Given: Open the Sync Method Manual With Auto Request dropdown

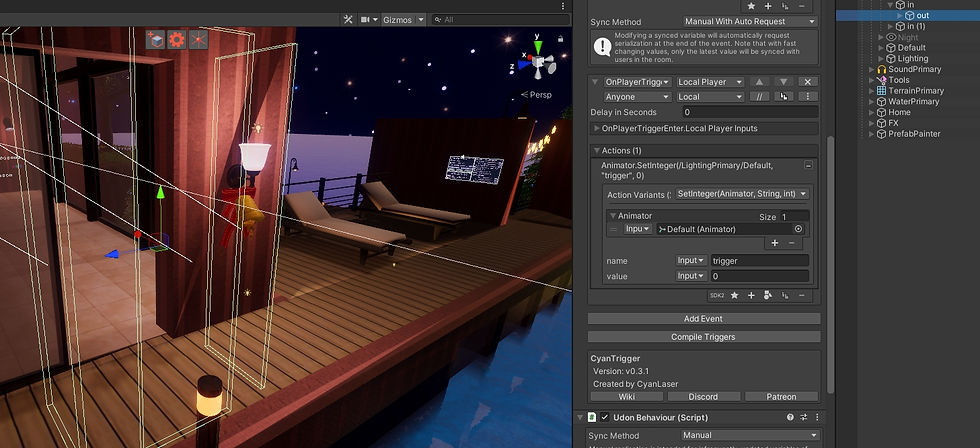Looking at the screenshot, I should pos(750,21).
